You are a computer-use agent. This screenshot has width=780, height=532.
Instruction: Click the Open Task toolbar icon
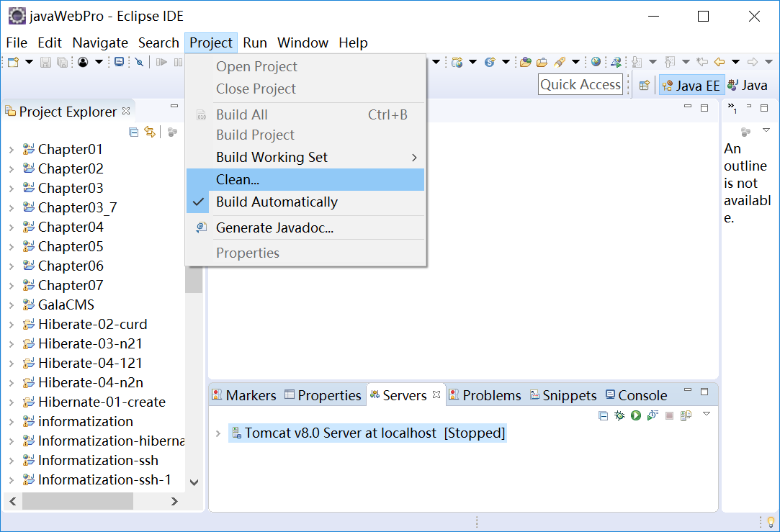[542, 62]
